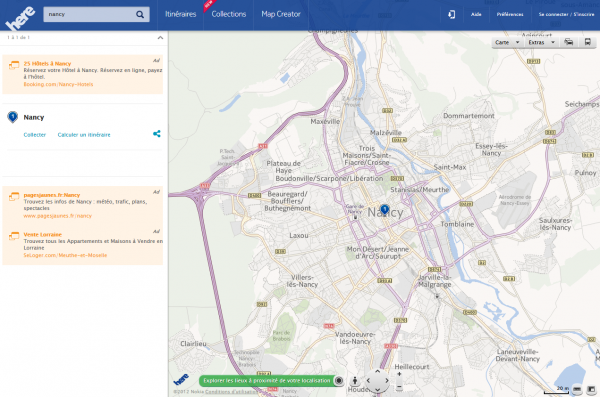Toggle the public transport bus layer icon
The width and height of the screenshot is (600, 397).
587,42
